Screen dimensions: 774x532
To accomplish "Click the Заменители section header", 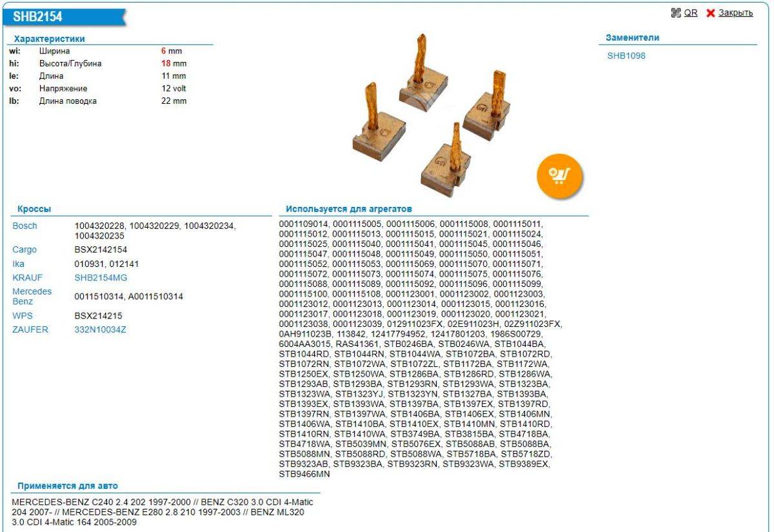I will tap(632, 38).
